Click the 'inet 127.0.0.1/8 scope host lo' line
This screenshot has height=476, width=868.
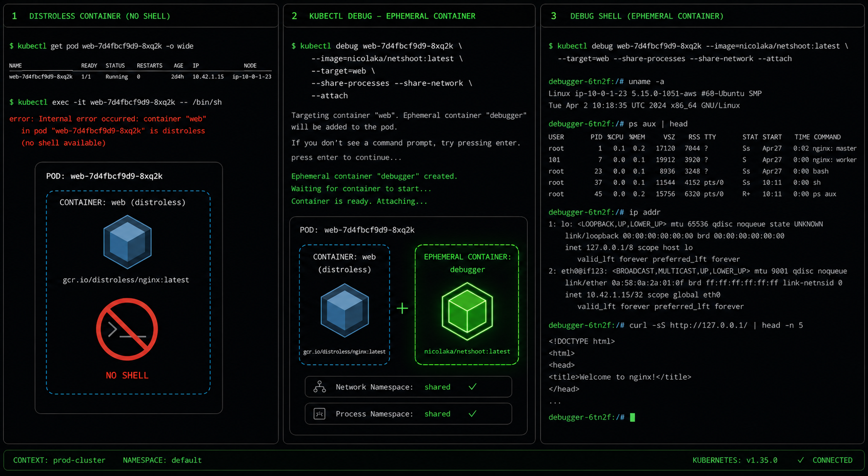(x=629, y=247)
